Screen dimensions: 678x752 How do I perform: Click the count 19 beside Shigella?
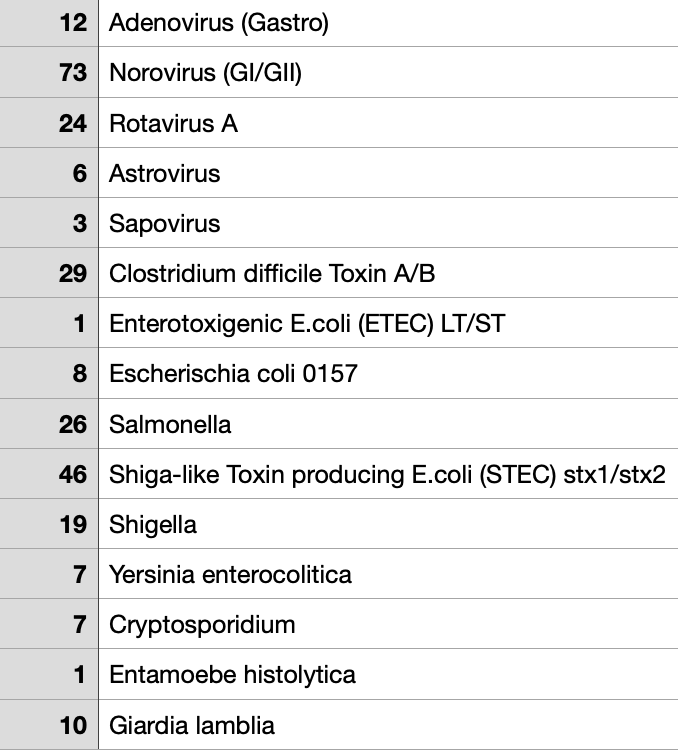pos(73,525)
